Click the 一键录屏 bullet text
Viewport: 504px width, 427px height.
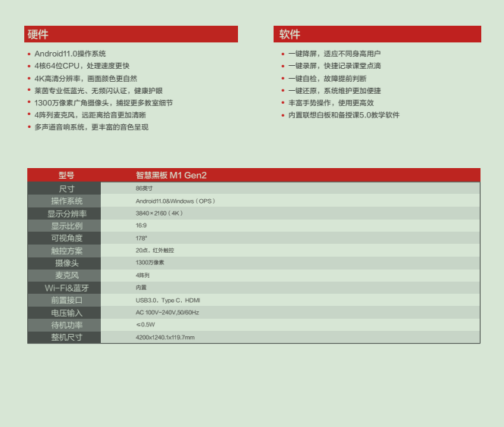334,66
